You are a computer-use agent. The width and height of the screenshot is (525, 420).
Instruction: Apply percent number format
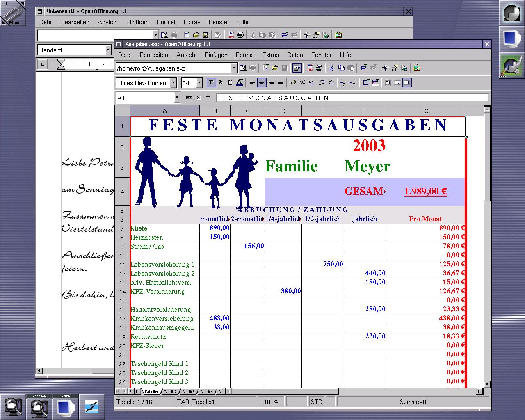tap(303, 83)
